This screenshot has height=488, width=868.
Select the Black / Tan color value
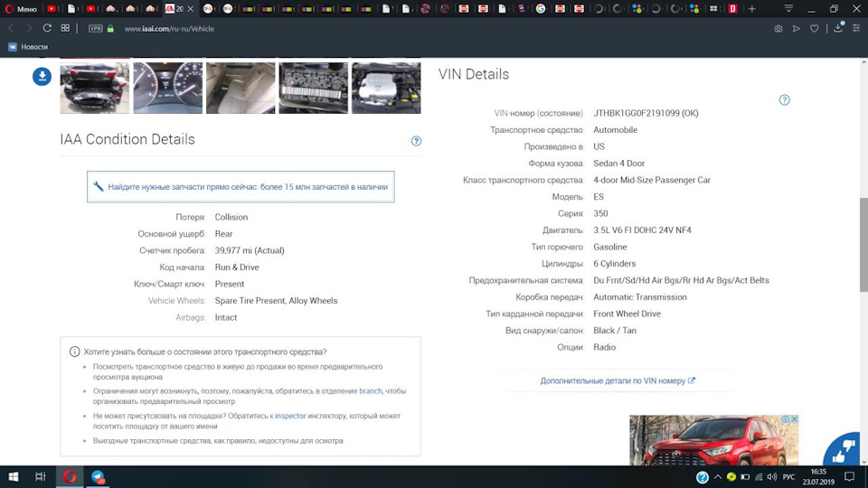tap(615, 331)
